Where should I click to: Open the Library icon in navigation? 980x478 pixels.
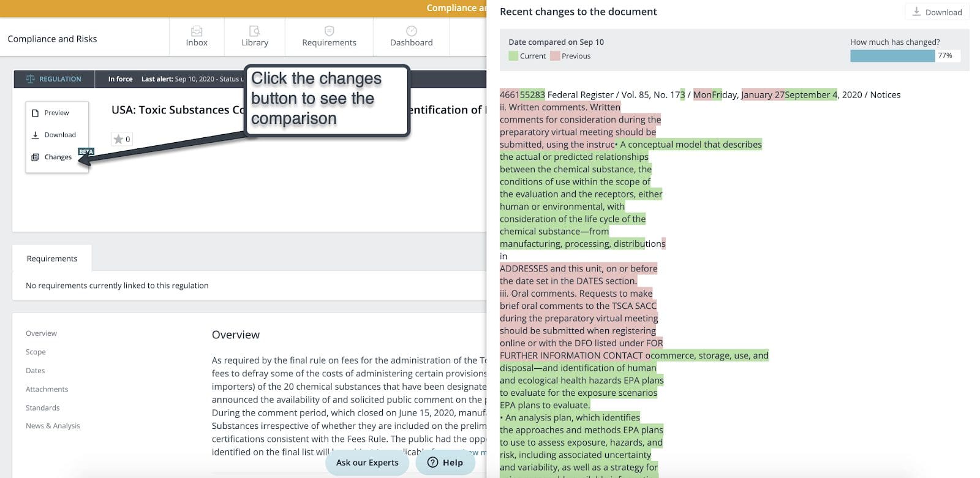[x=254, y=31]
